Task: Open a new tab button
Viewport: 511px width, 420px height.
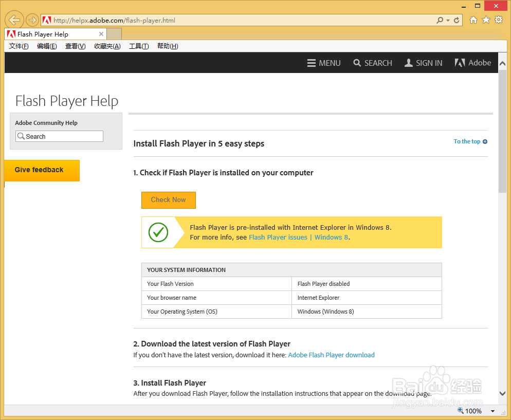Action: 114,34
